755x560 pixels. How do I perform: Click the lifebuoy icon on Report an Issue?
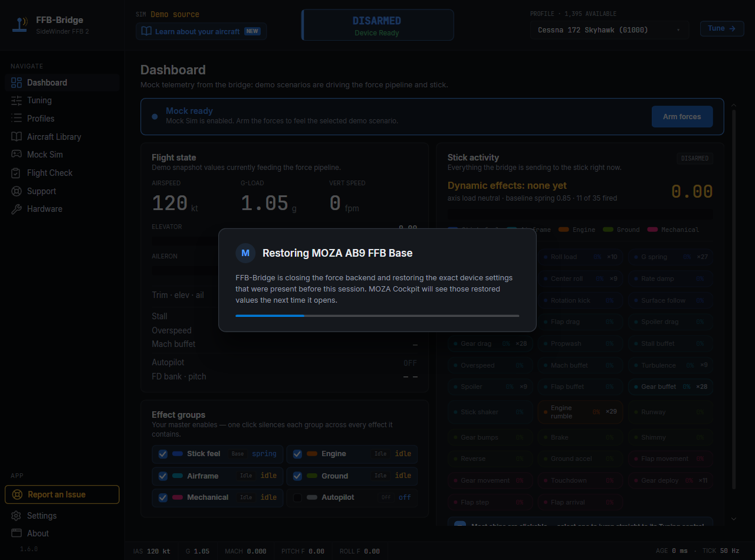click(17, 494)
